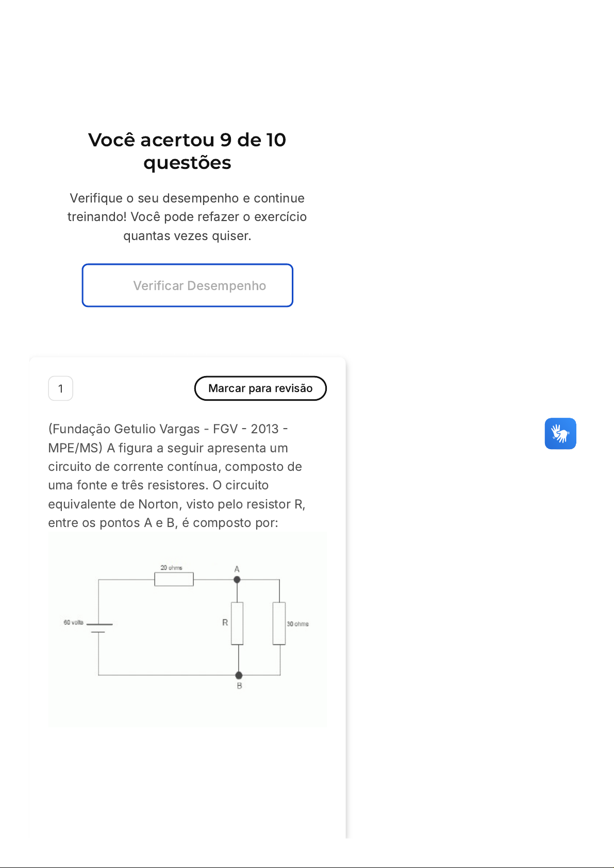Click the 60 volts battery symbol
Viewport: 614px width, 868px height.
(x=99, y=627)
